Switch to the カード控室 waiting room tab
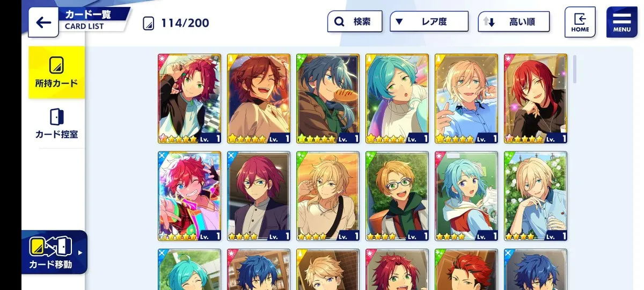The height and width of the screenshot is (290, 644). coord(56,124)
